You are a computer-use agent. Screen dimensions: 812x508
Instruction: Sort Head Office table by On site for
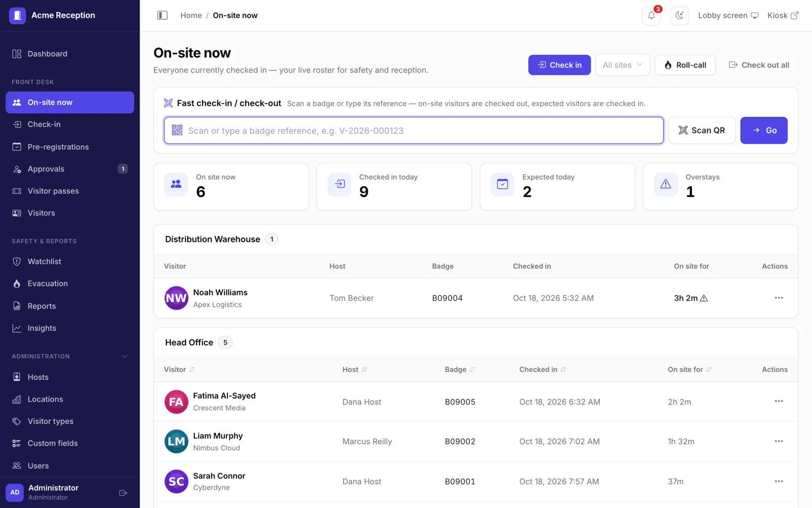coord(690,370)
